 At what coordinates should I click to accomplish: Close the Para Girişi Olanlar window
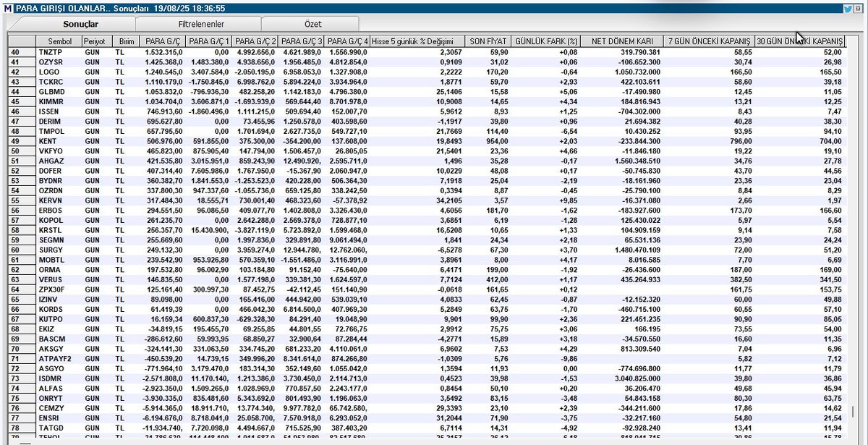859,9
